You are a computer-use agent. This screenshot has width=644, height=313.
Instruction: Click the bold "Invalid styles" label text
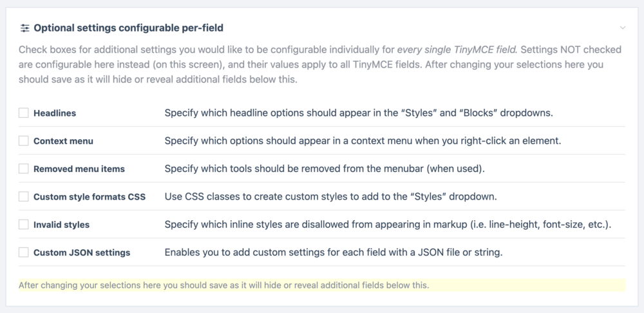pos(61,225)
